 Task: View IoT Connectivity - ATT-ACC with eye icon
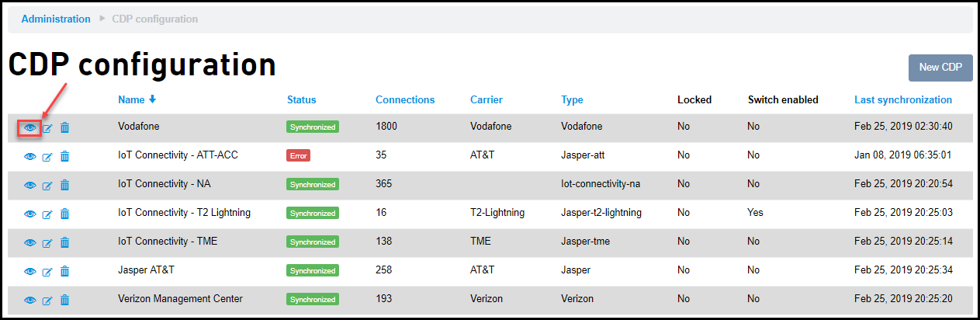[x=30, y=156]
